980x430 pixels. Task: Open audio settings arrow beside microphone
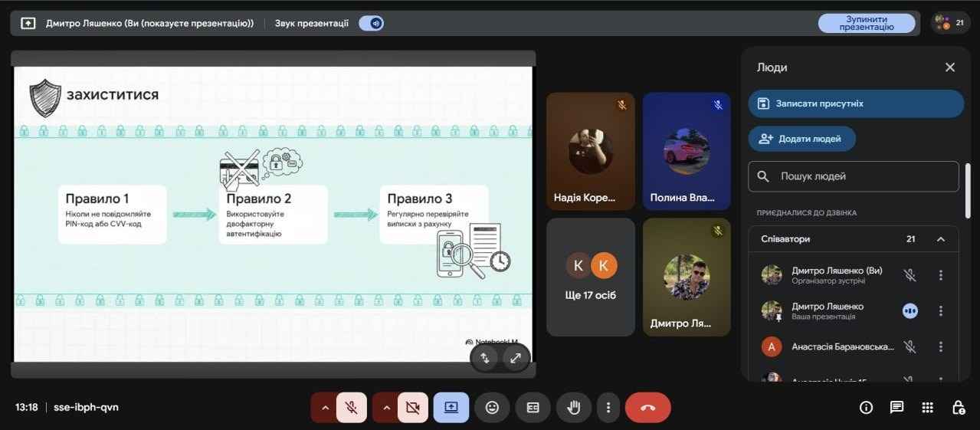click(x=325, y=408)
